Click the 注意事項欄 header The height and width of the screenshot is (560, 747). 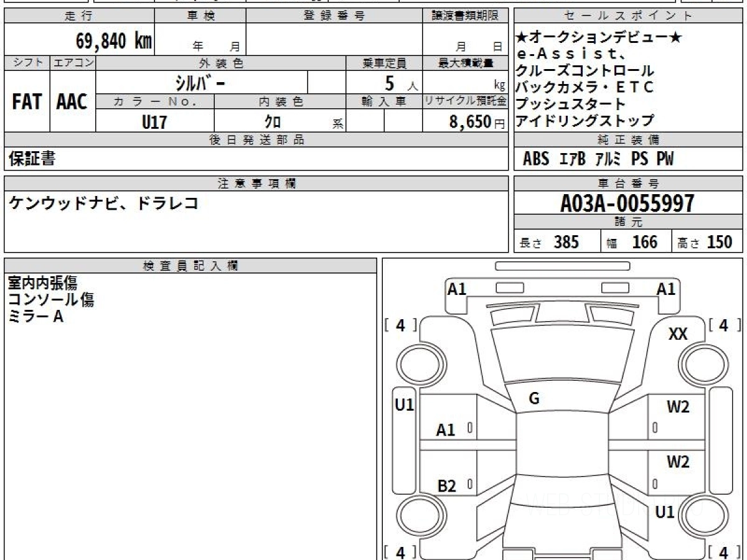[x=256, y=183]
